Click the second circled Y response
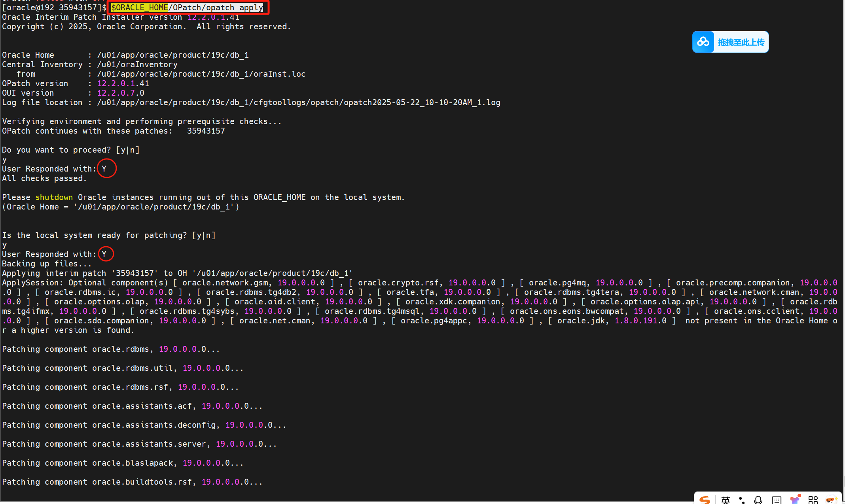Screen dimensions: 845x504 coord(104,254)
